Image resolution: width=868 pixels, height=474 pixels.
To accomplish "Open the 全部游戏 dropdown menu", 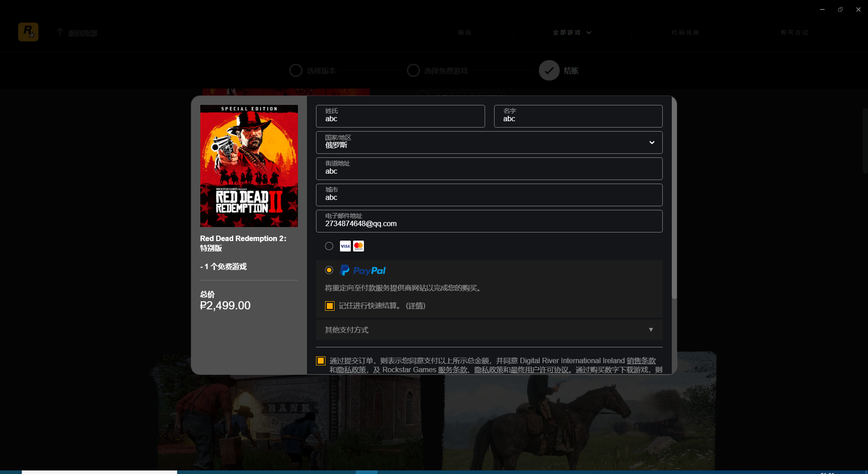I will pos(572,33).
